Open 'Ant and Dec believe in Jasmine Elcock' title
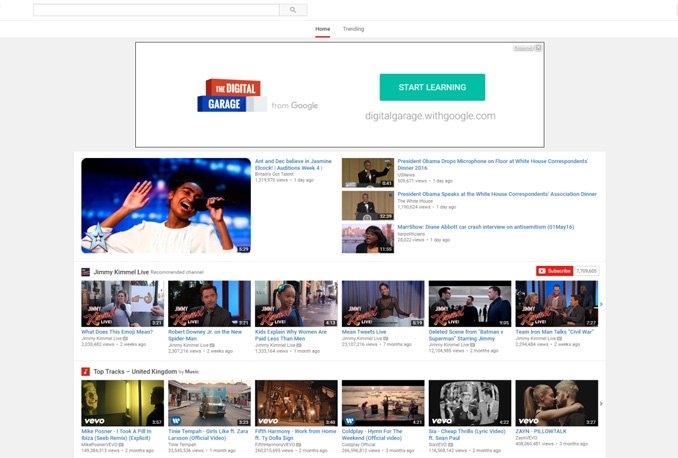Image resolution: width=678 pixels, height=458 pixels. tap(293, 164)
